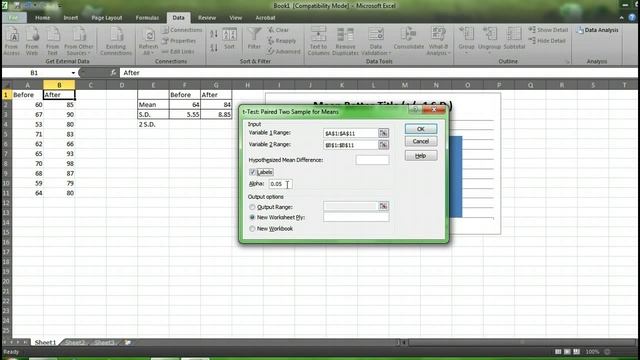The image size is (640, 360).
Task: Open the Sort dialog icon
Action: pyautogui.click(x=229, y=39)
